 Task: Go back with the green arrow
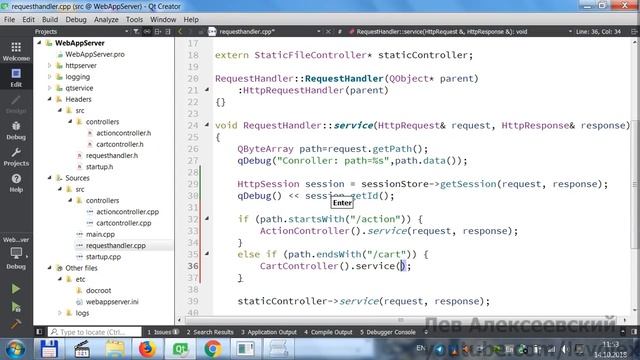coord(180,31)
